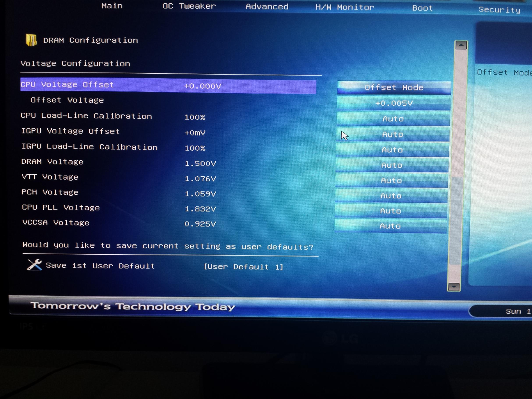
Task: Click Save 1st User Default
Action: [x=100, y=266]
